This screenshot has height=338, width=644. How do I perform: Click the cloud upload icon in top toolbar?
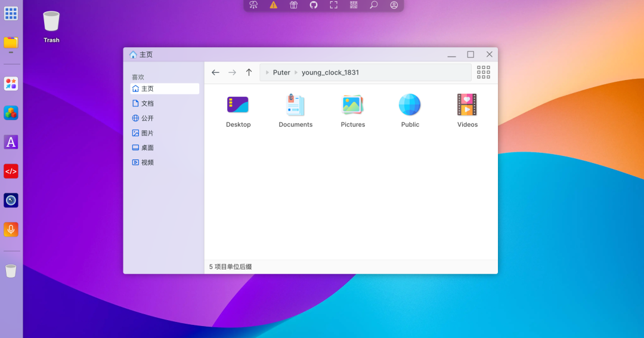[253, 5]
